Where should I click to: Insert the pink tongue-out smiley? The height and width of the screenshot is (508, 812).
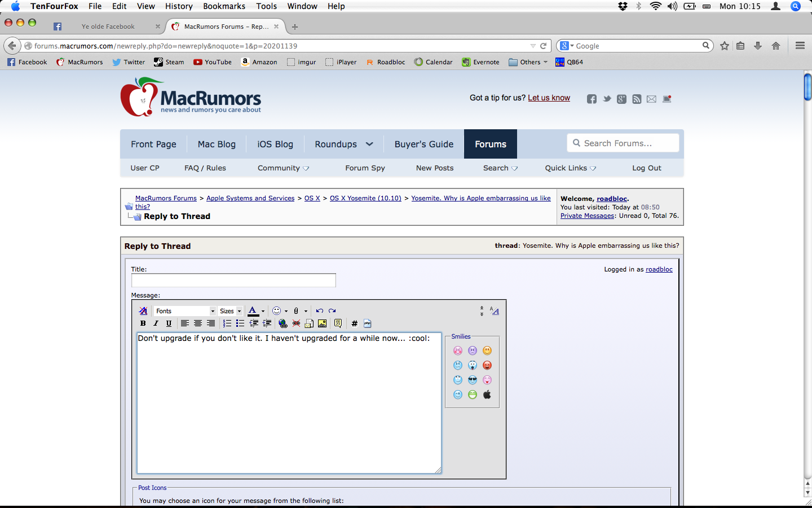click(x=487, y=380)
